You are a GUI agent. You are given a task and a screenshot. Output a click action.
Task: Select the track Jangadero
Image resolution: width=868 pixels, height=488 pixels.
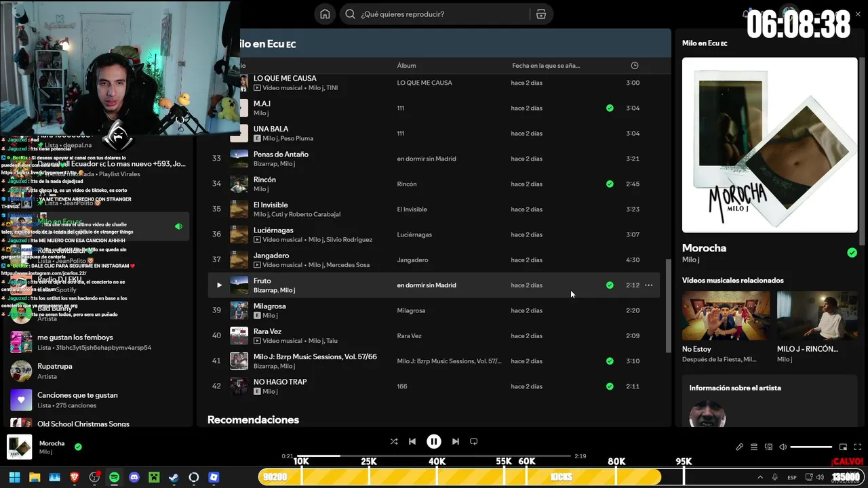click(x=433, y=260)
